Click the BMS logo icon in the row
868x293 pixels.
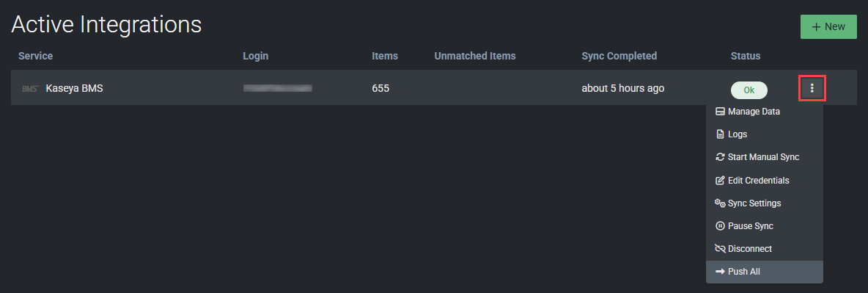pos(30,89)
